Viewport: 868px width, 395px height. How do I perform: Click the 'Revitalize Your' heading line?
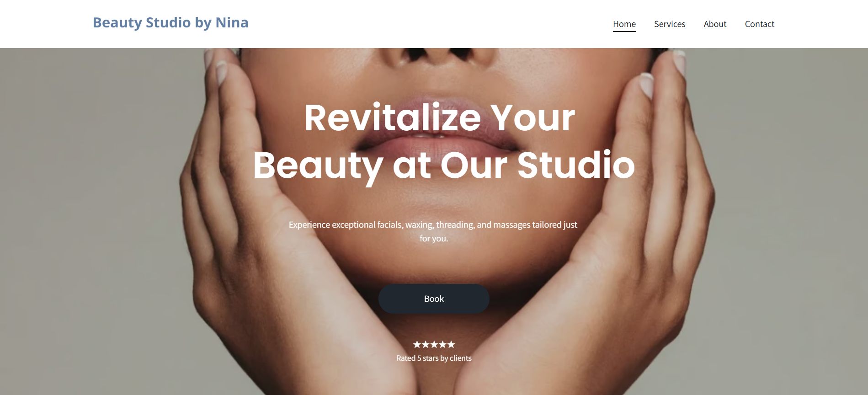[x=440, y=118]
